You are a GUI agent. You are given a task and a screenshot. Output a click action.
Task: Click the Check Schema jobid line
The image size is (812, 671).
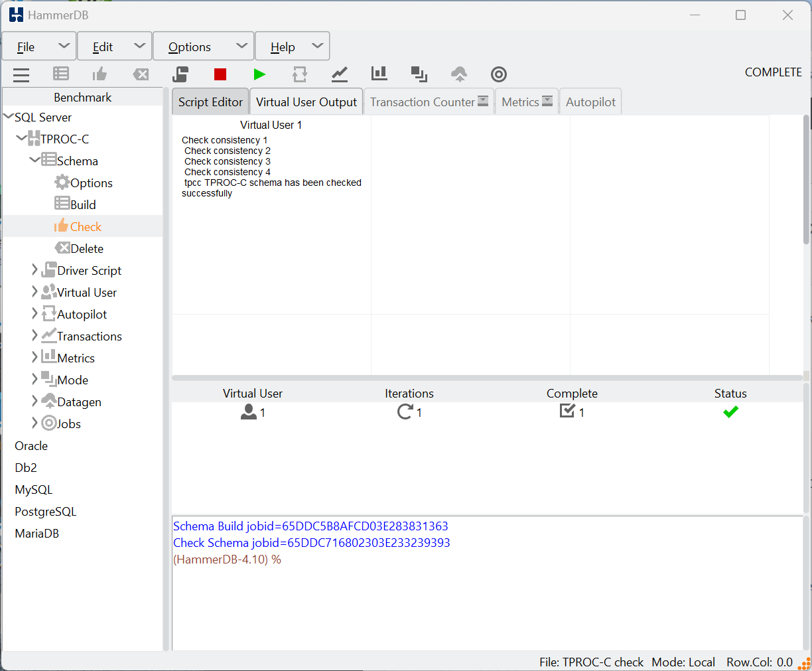coord(312,542)
